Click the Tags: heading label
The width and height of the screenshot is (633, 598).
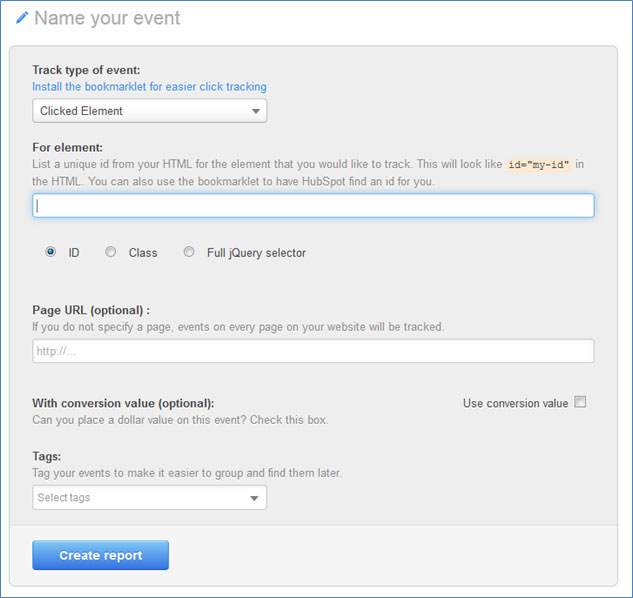coord(47,456)
